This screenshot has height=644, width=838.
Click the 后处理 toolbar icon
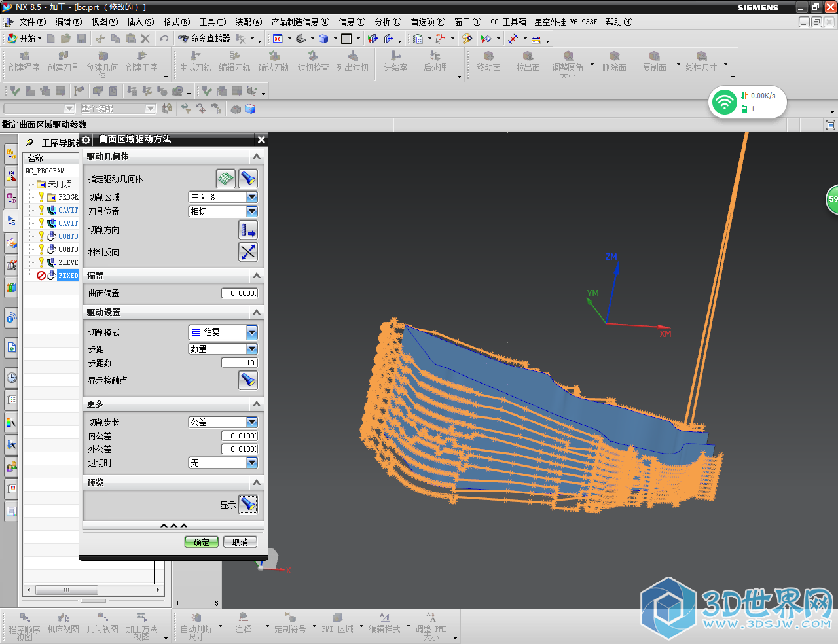tap(435, 62)
